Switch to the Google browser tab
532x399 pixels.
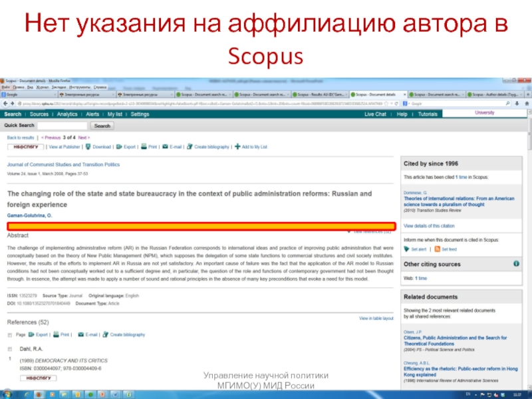pos(29,94)
